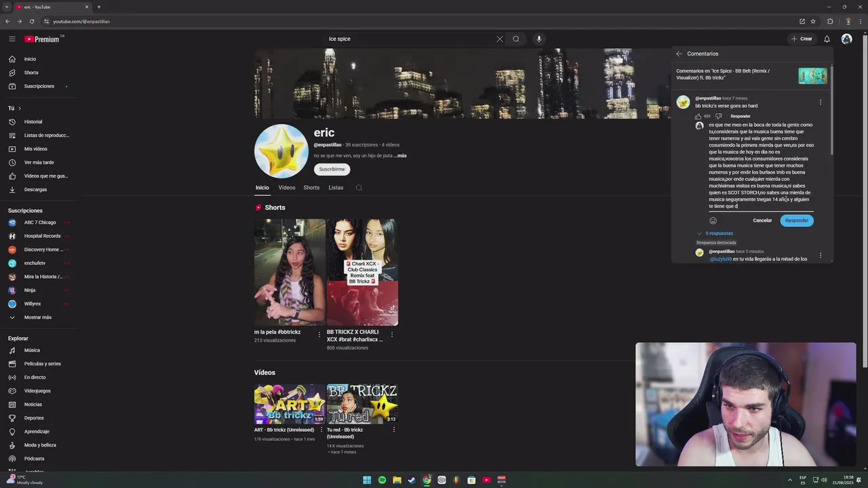Screen dimensions: 868x488
Task: Open Ice Spice BB Belt video thumbnail
Action: point(812,75)
